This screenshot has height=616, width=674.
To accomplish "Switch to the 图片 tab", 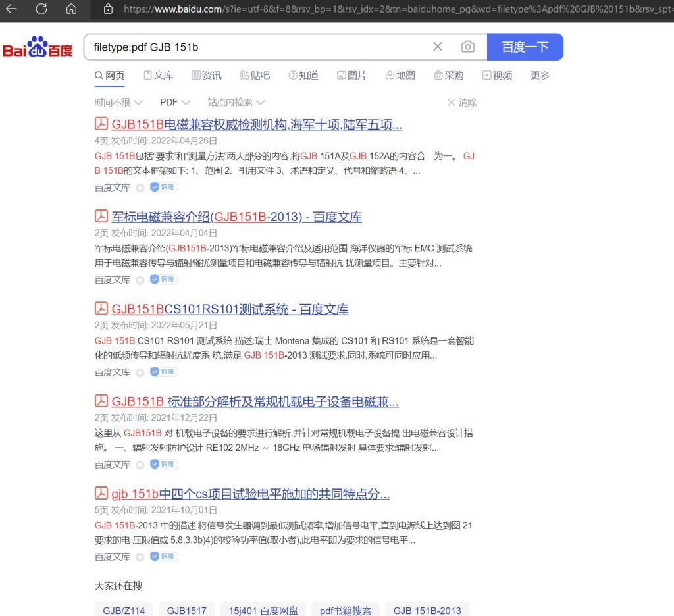I will point(351,76).
